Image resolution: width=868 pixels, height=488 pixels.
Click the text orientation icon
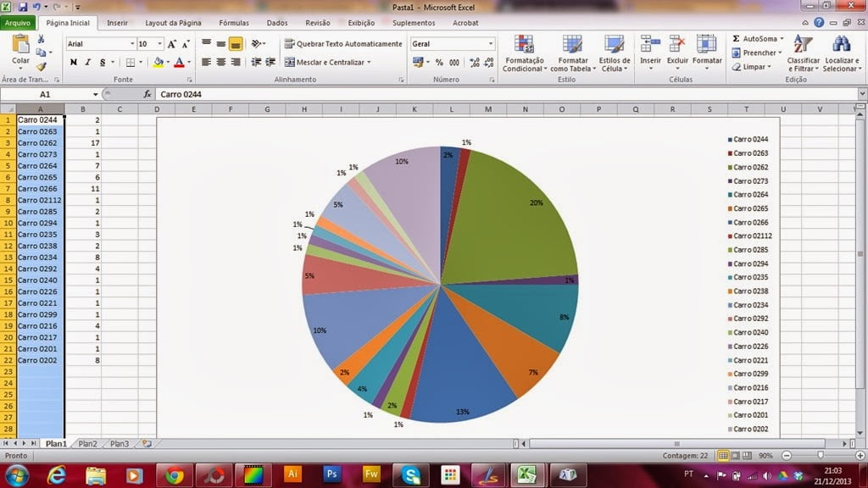click(x=256, y=43)
